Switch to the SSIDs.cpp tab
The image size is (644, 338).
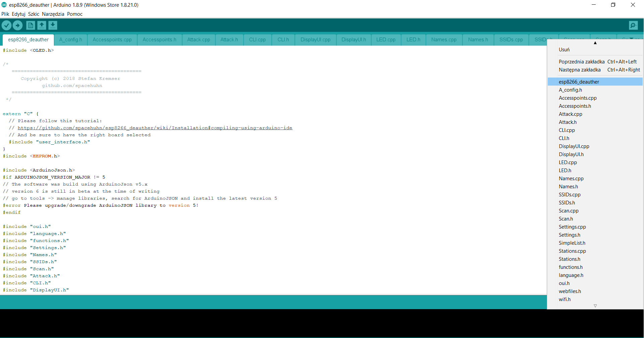tap(511, 40)
